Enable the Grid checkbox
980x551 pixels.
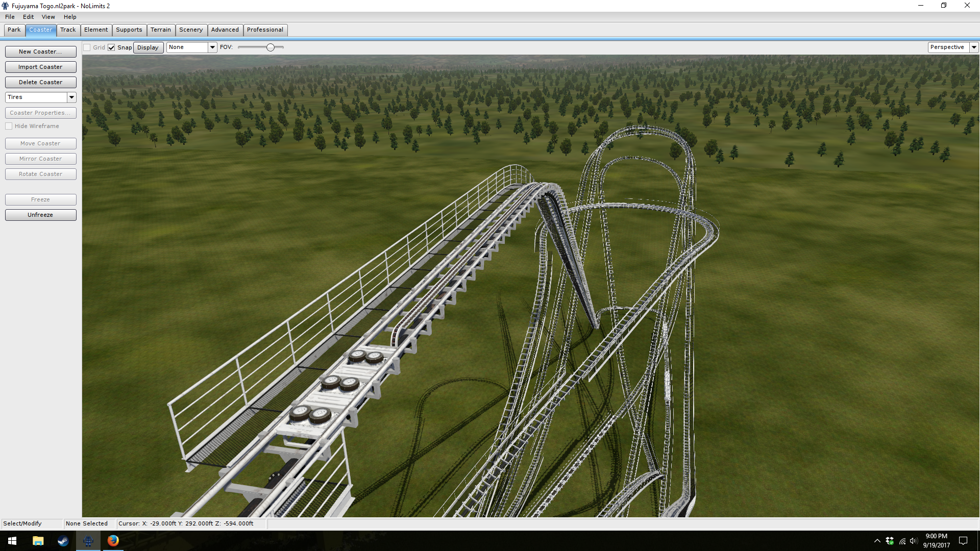[x=87, y=47]
